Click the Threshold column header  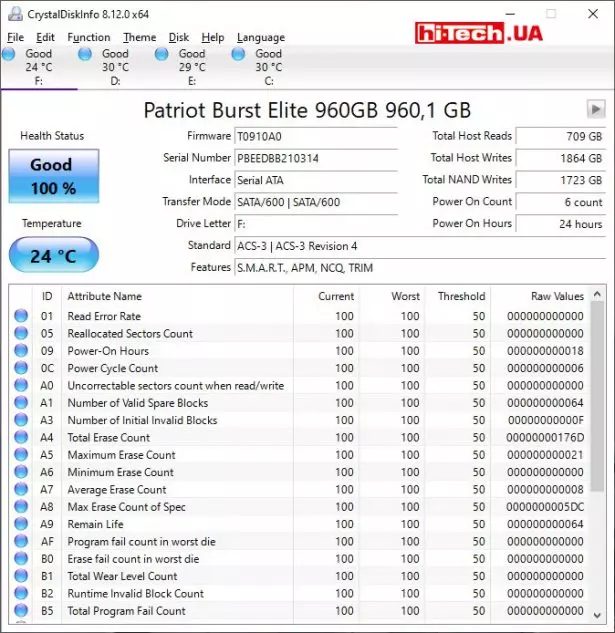pyautogui.click(x=458, y=296)
